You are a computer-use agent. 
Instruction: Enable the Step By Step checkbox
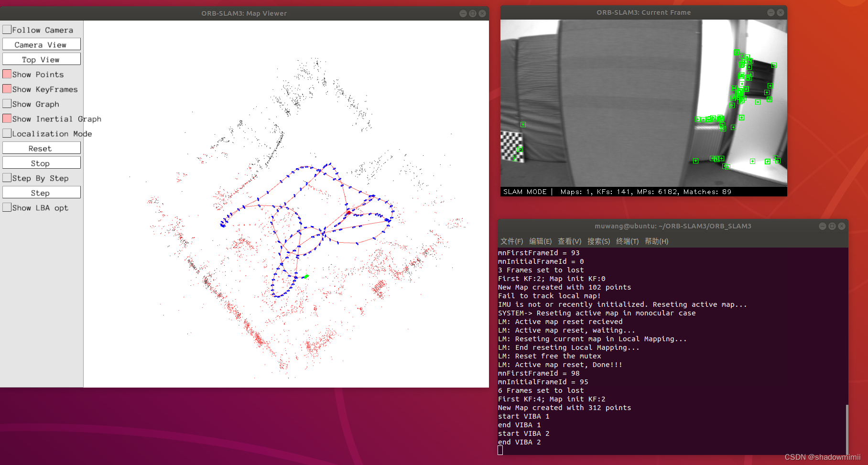click(x=7, y=178)
